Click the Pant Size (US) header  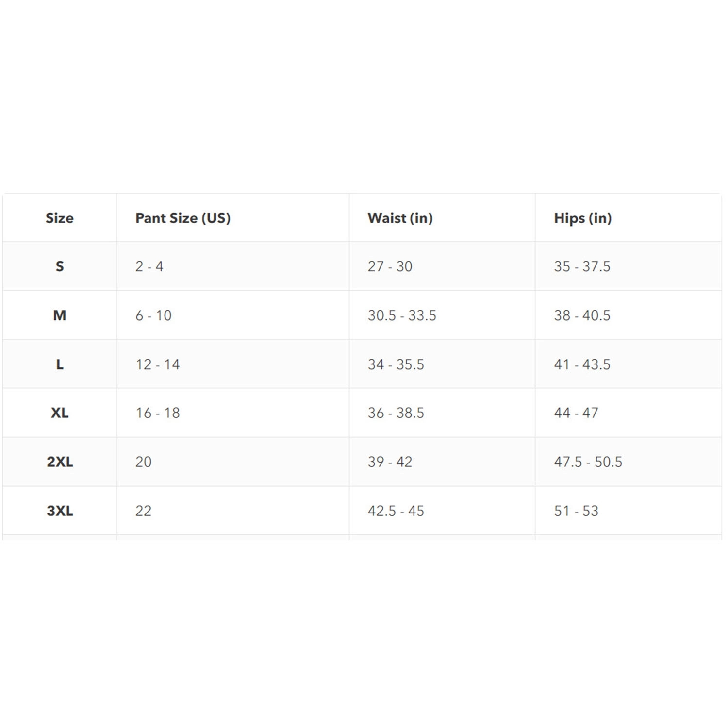[x=182, y=218]
